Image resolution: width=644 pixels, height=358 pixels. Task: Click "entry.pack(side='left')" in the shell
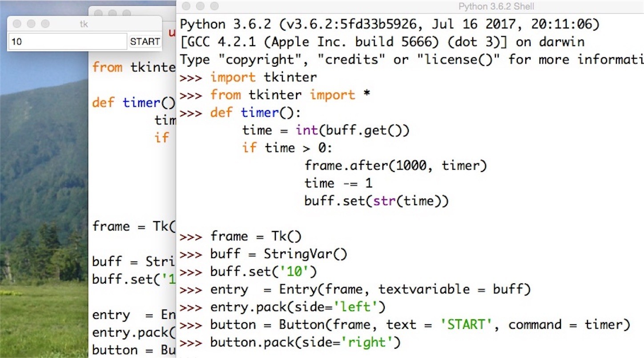(x=298, y=307)
